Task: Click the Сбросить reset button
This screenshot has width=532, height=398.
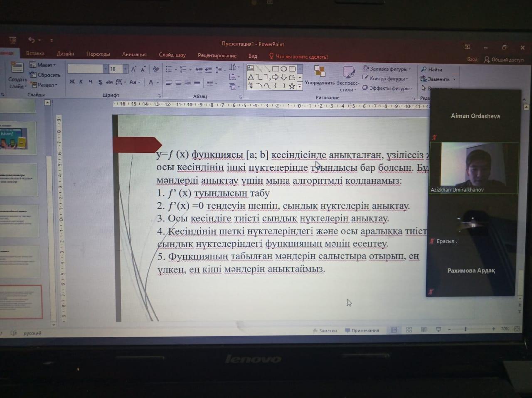Action: click(x=45, y=75)
